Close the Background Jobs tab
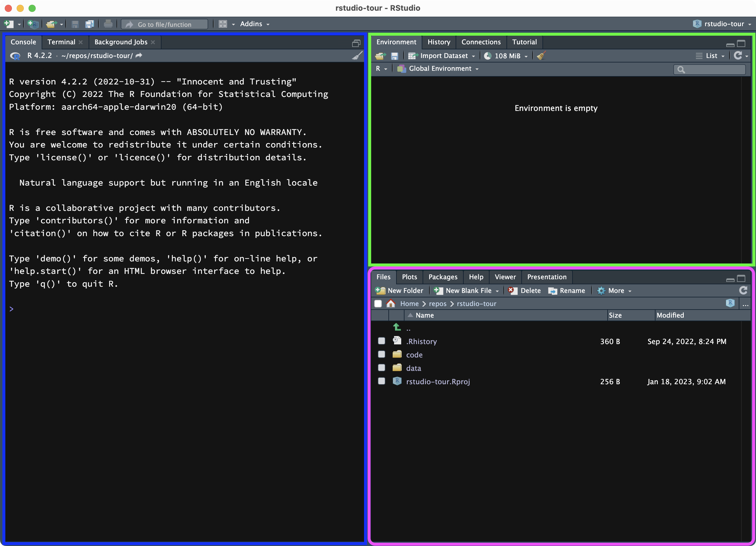756x546 pixels. click(153, 42)
